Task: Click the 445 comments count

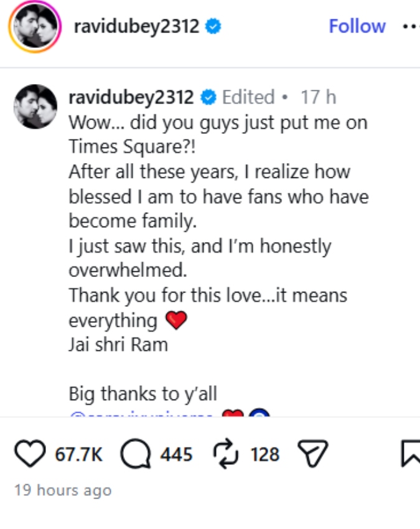Action: tap(176, 455)
